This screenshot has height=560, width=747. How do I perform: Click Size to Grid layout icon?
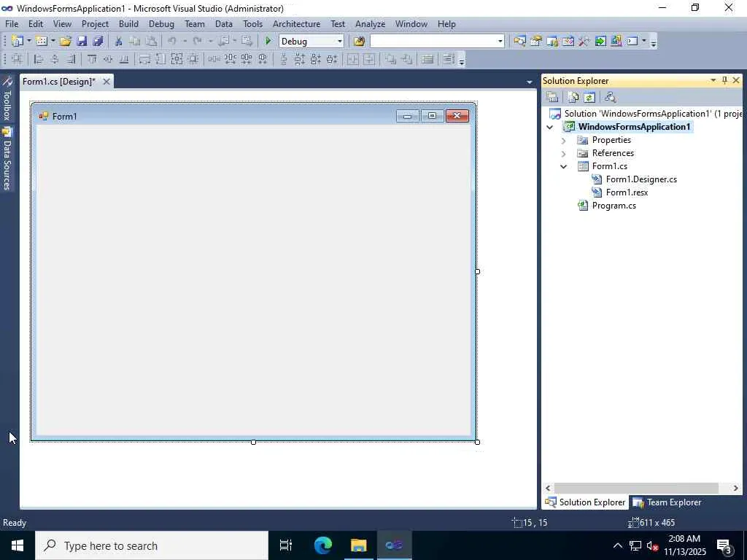[x=193, y=59]
